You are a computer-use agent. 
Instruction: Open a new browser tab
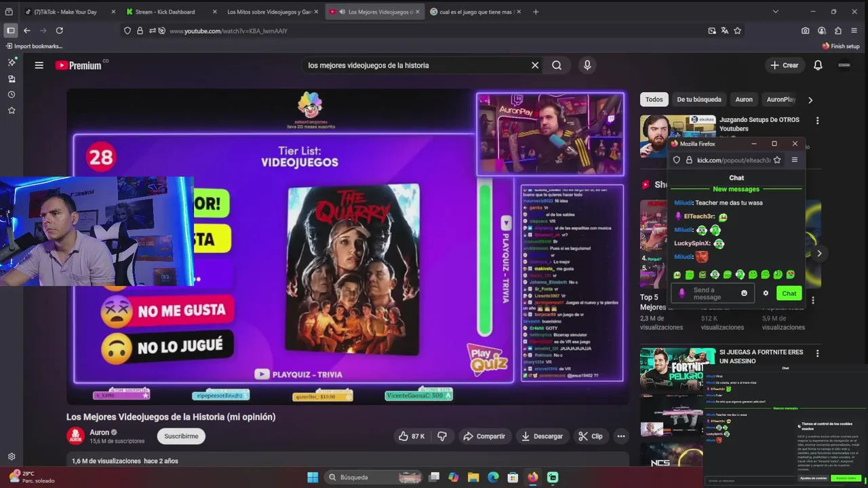pyautogui.click(x=536, y=12)
